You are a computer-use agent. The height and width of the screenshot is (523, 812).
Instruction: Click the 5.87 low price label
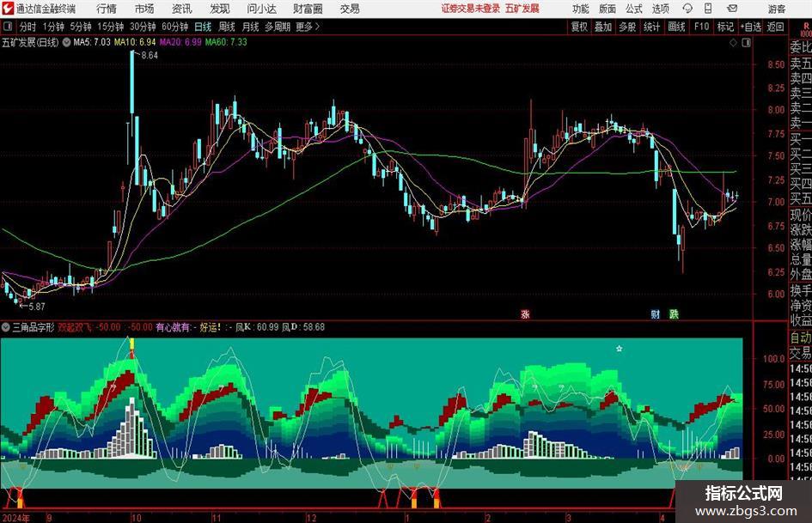[36, 306]
